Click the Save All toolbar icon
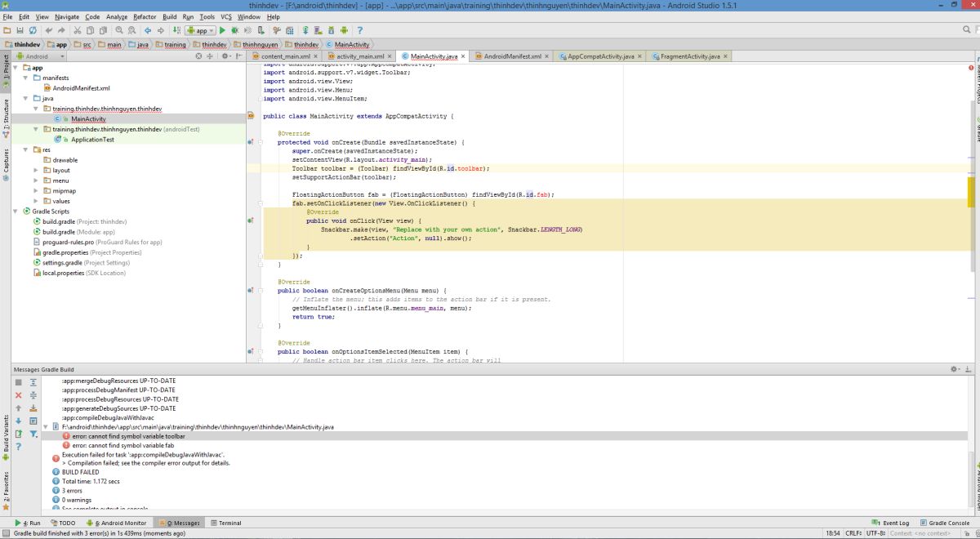The width and height of the screenshot is (980, 539). (20, 30)
